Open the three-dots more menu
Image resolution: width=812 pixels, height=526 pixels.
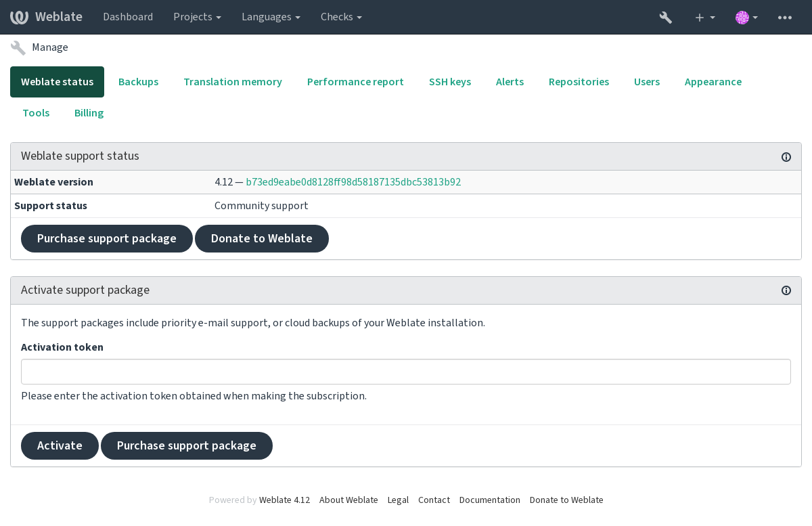pos(785,18)
